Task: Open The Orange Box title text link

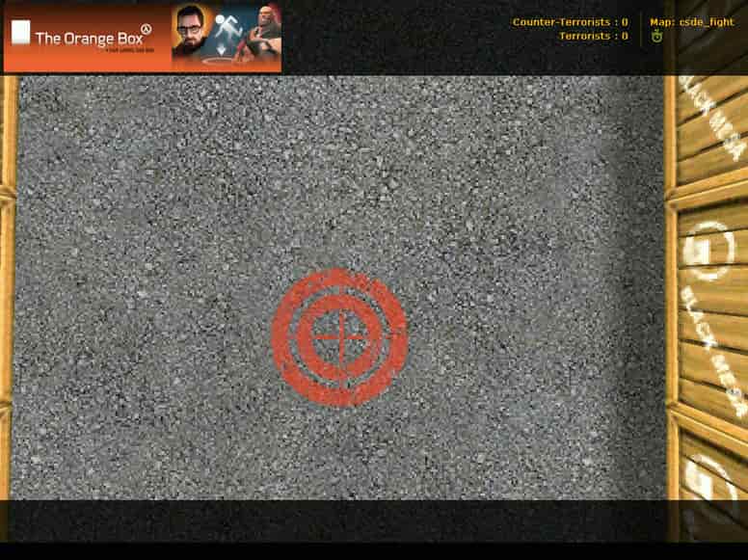Action: click(x=90, y=39)
